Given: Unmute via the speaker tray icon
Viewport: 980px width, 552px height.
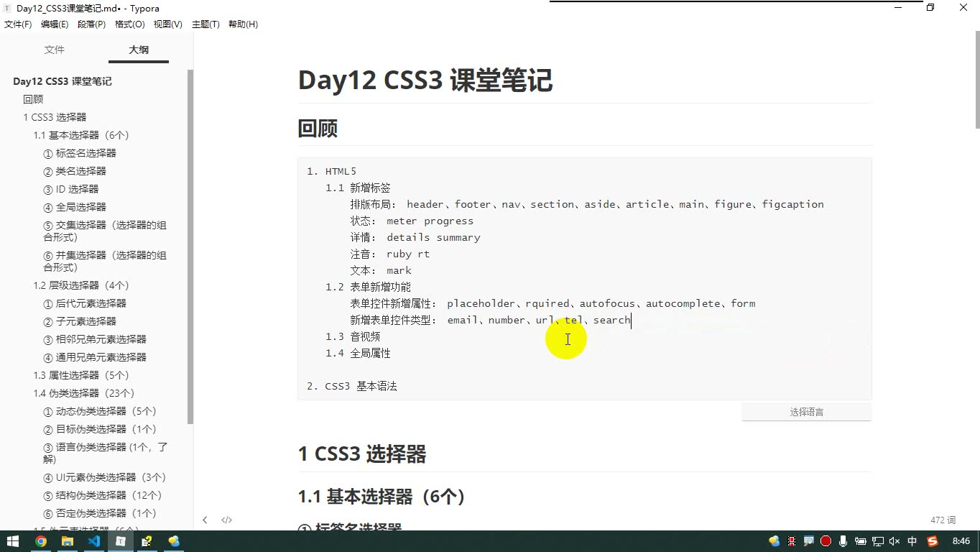Looking at the screenshot, I should [895, 541].
